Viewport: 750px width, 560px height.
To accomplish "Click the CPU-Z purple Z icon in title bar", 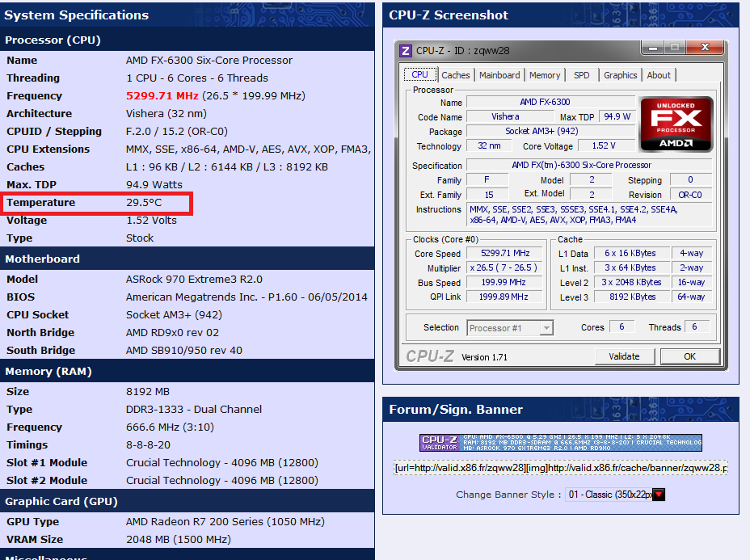I will (x=406, y=50).
